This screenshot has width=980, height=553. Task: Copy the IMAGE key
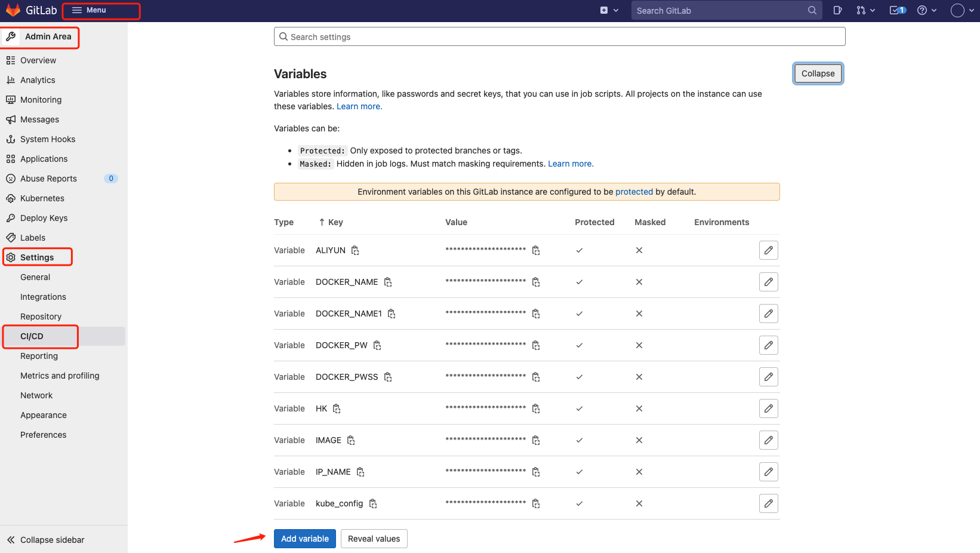(x=351, y=440)
